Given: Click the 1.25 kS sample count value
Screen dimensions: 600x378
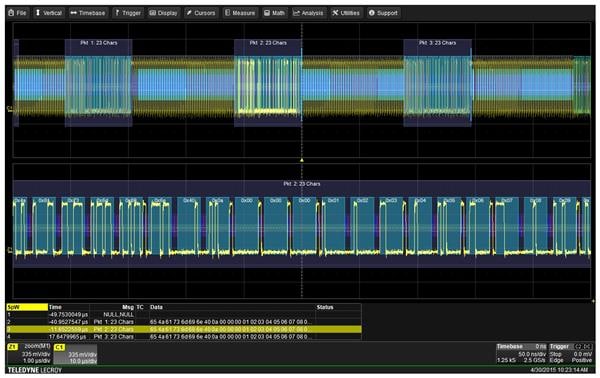Looking at the screenshot, I should click(x=506, y=360).
